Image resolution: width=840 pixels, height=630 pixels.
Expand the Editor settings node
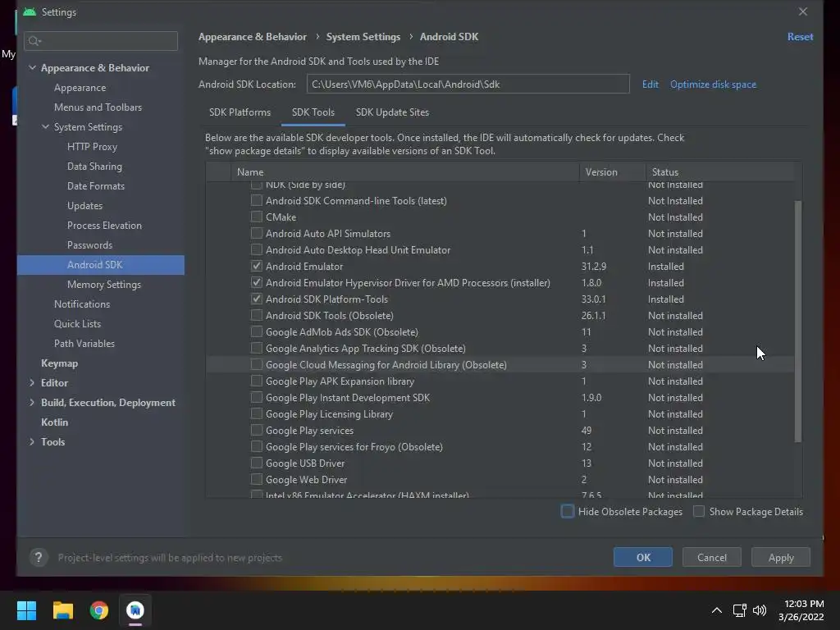click(32, 382)
